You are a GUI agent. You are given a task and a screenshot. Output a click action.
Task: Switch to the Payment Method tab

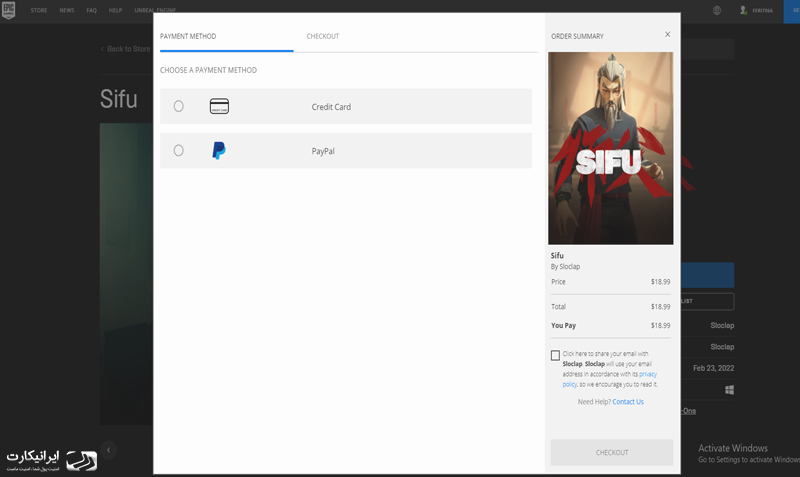click(188, 36)
